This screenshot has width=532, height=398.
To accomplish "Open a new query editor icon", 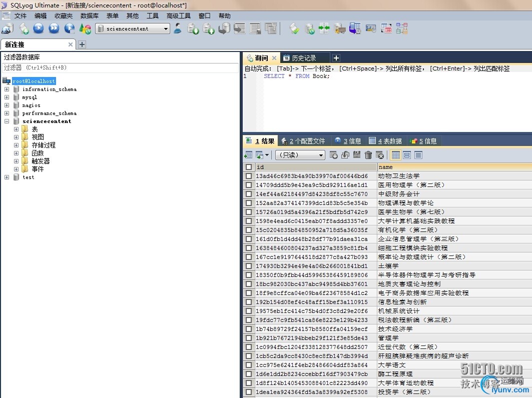I will click(x=24, y=29).
